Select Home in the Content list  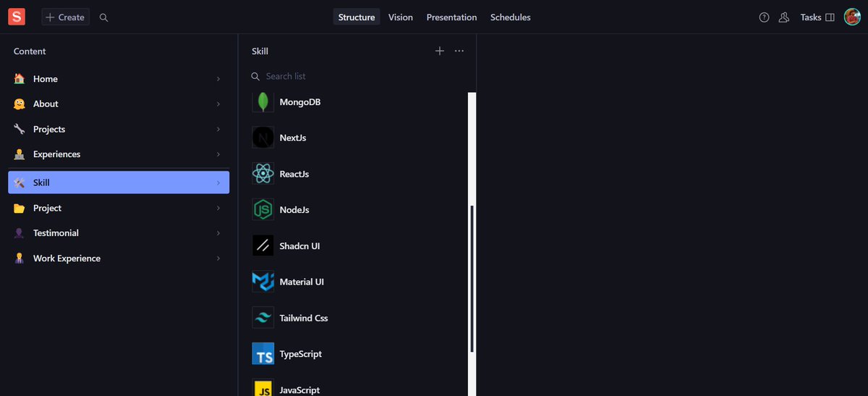(x=119, y=79)
